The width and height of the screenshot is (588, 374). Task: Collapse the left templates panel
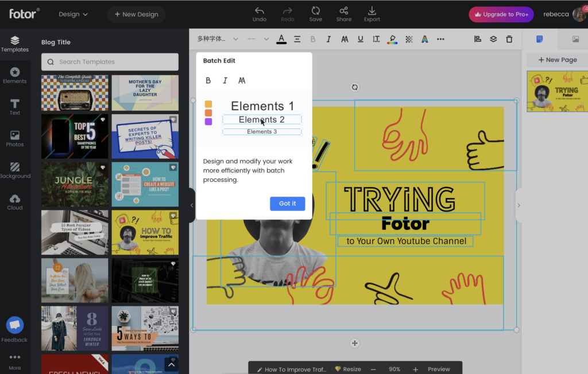click(x=192, y=205)
